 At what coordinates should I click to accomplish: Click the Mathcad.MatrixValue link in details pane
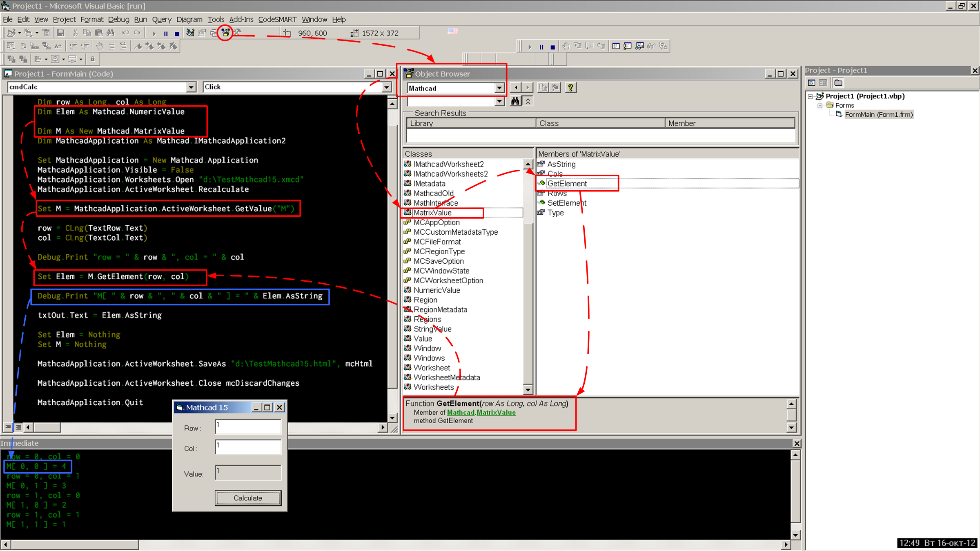coord(481,412)
